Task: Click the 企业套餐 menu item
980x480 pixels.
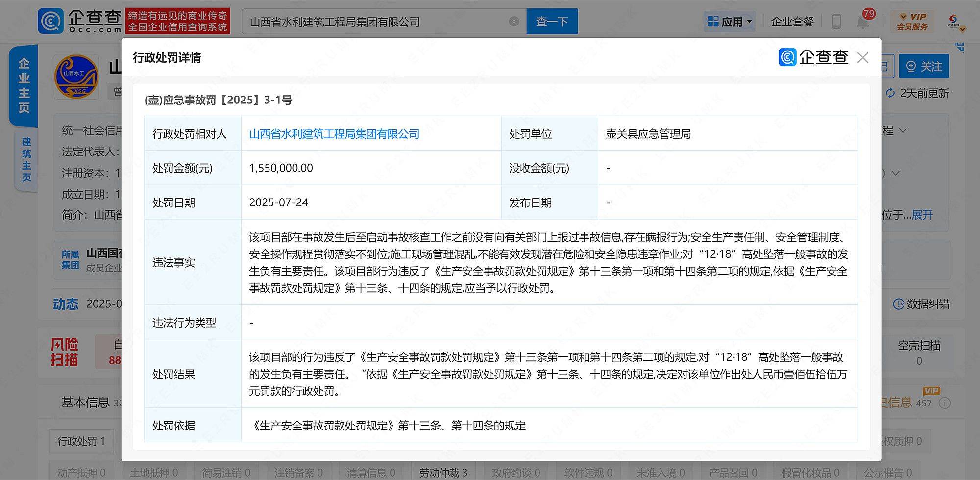Action: coord(792,22)
